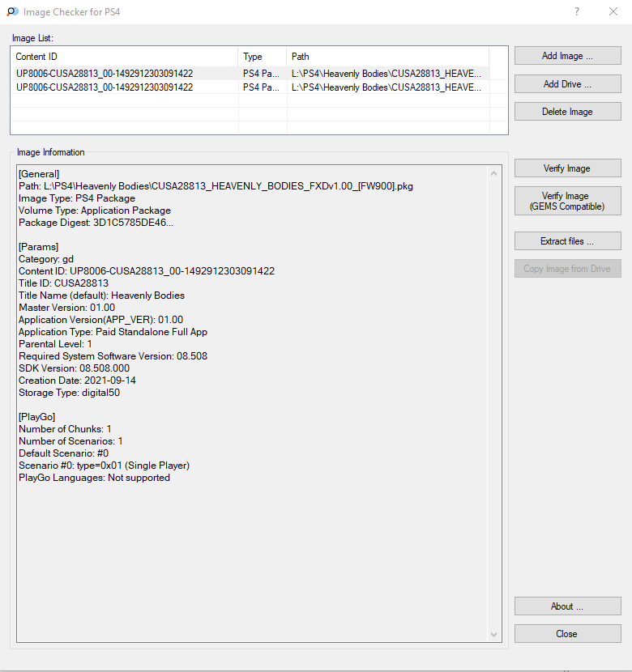Click the Path line in Image Information
632x672 pixels.
coord(216,186)
